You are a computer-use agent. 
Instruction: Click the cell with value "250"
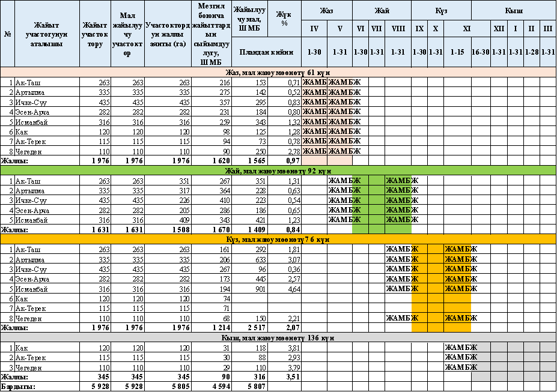[249, 151]
